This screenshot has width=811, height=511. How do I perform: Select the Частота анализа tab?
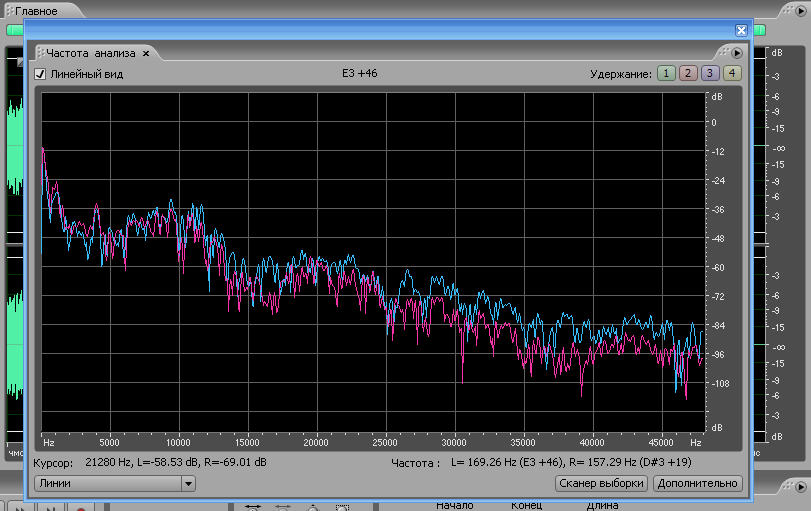(x=92, y=53)
